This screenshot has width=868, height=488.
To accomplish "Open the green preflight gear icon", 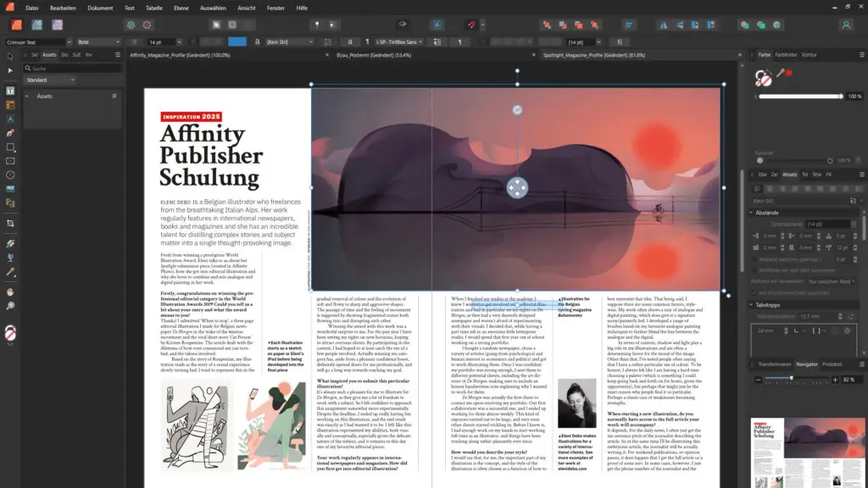I will [131, 25].
